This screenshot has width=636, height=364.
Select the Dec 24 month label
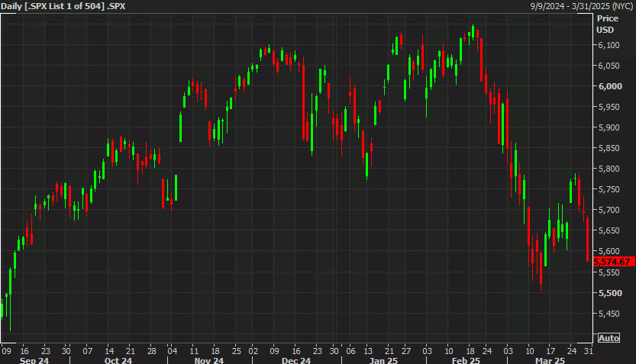(x=295, y=359)
